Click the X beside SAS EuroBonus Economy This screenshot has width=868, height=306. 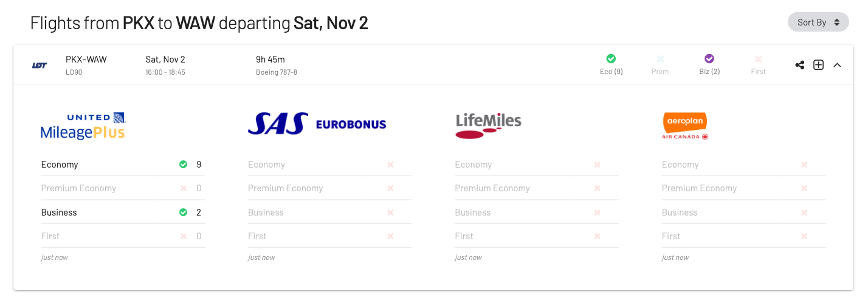[x=390, y=165]
